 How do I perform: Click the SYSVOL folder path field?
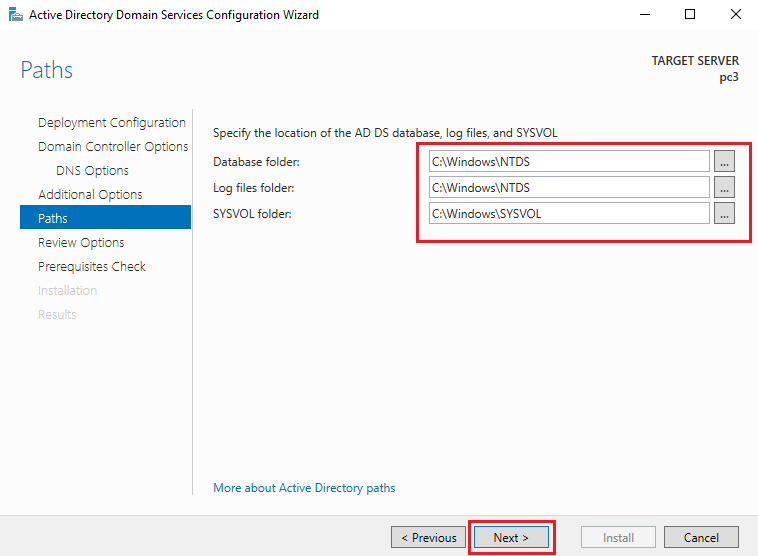567,213
